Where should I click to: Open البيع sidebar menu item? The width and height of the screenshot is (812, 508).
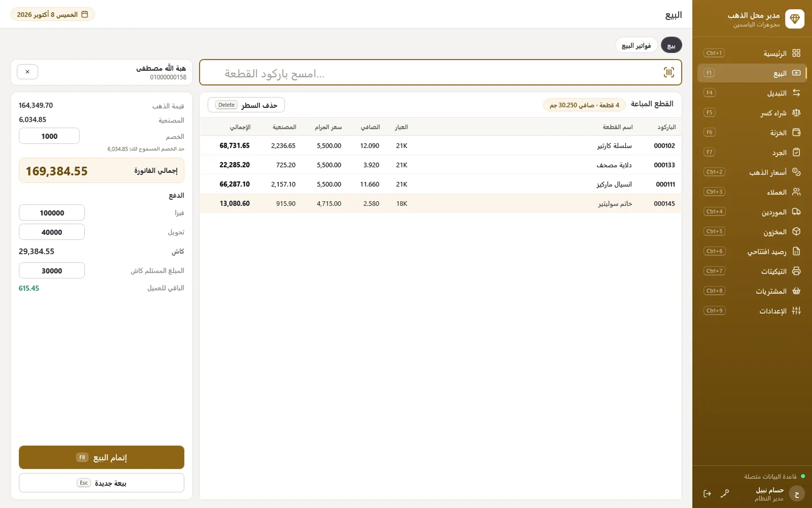752,73
